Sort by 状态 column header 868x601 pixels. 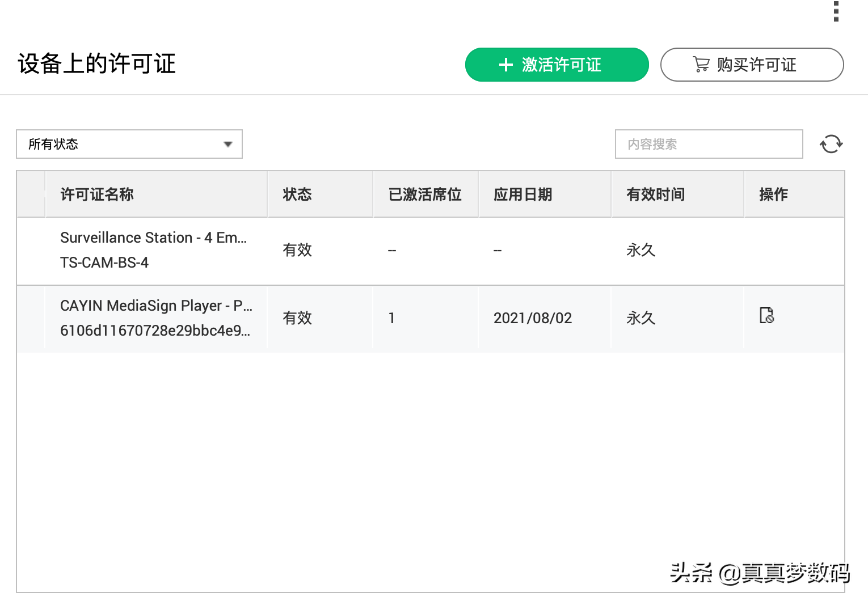coord(297,194)
